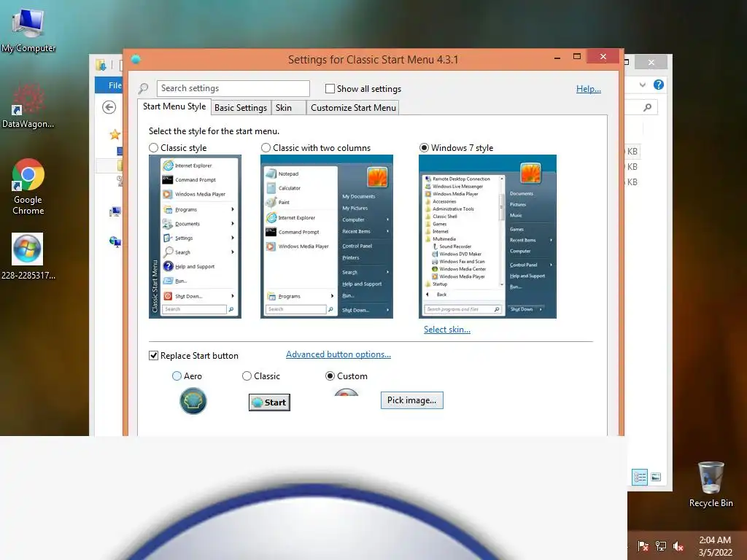This screenshot has height=560, width=747.
Task: Open the Recycle Bin
Action: pyautogui.click(x=711, y=484)
